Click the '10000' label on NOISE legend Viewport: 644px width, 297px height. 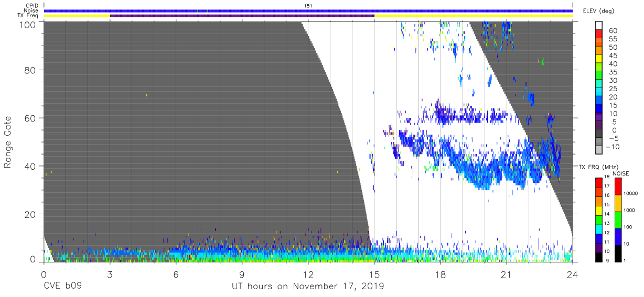tap(631, 193)
